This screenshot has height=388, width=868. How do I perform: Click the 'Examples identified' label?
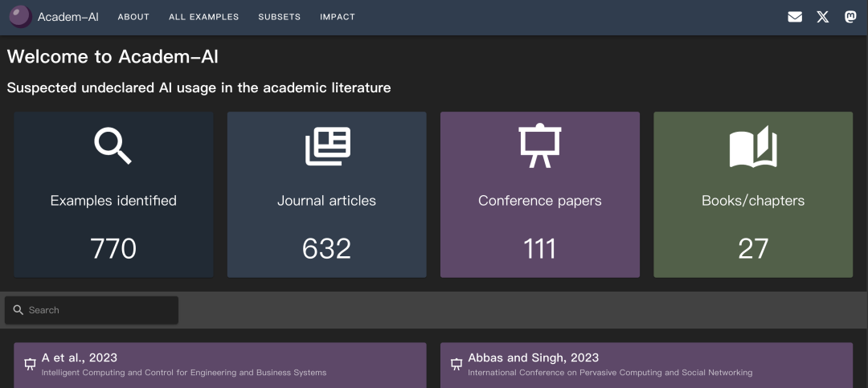coord(113,200)
